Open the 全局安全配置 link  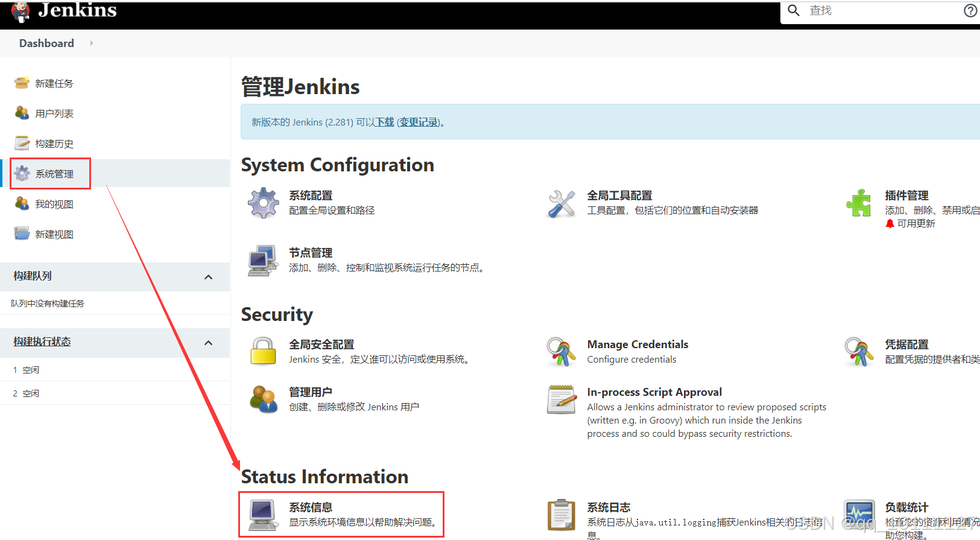click(x=321, y=345)
